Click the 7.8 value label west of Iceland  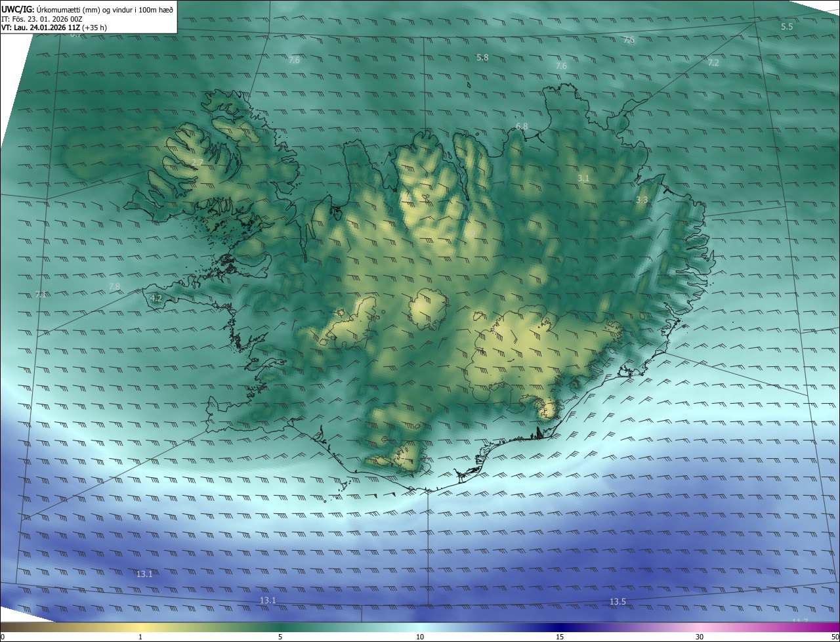pos(114,287)
